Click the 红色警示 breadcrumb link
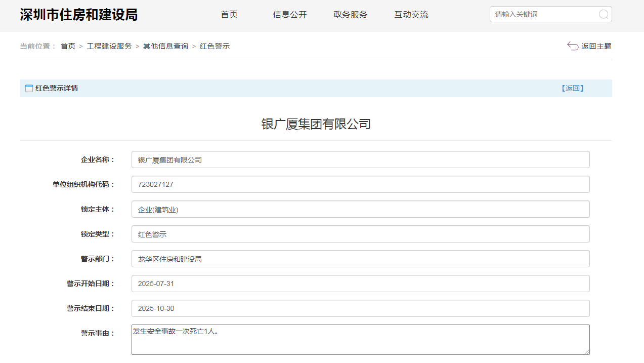Screen dimensions: 644x363 214,46
